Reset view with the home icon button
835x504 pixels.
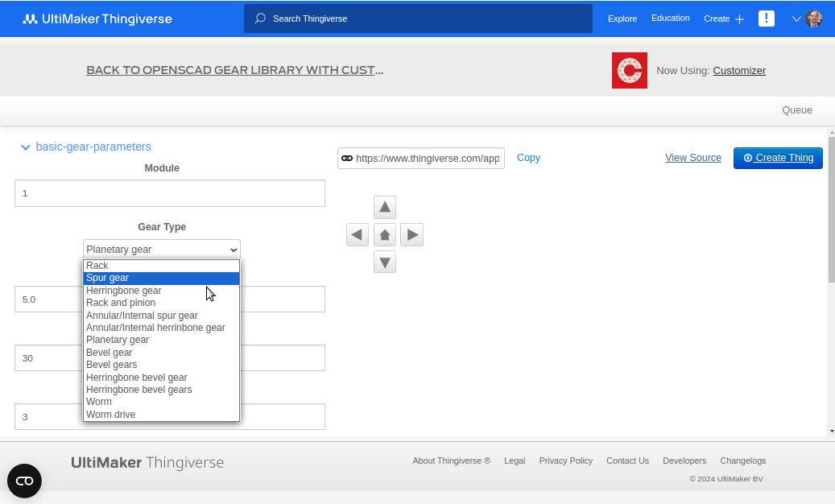coord(384,235)
